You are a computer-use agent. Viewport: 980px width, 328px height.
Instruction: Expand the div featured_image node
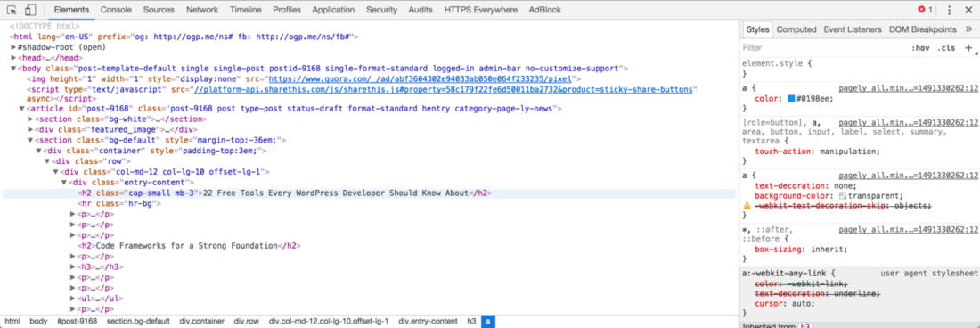click(30, 129)
